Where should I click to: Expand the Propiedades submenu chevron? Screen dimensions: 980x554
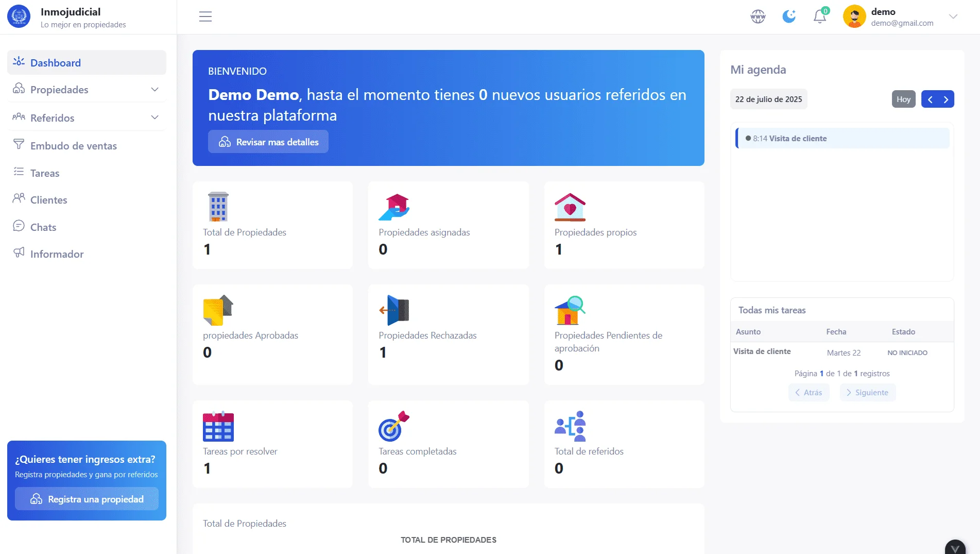point(154,90)
